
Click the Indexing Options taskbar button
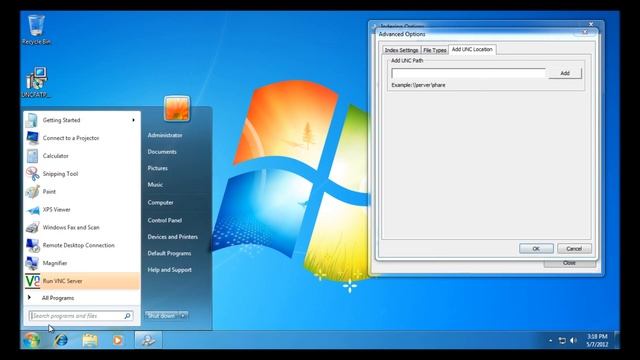click(148, 340)
